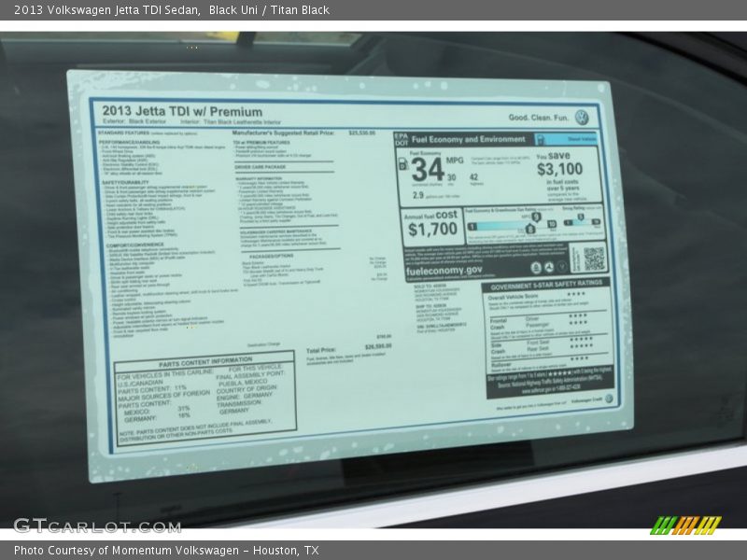Click the 'Side Crash' rating label
This screenshot has width=747, height=560.
498,348
